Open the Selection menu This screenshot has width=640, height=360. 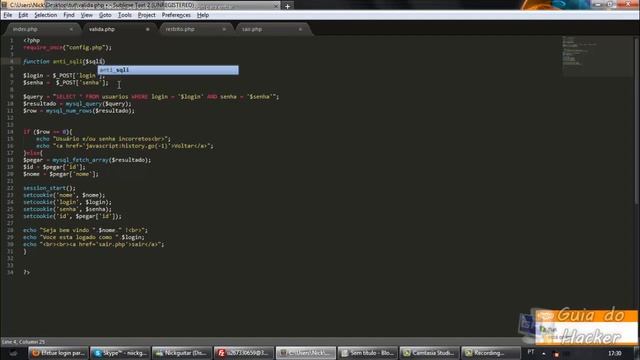45,15
